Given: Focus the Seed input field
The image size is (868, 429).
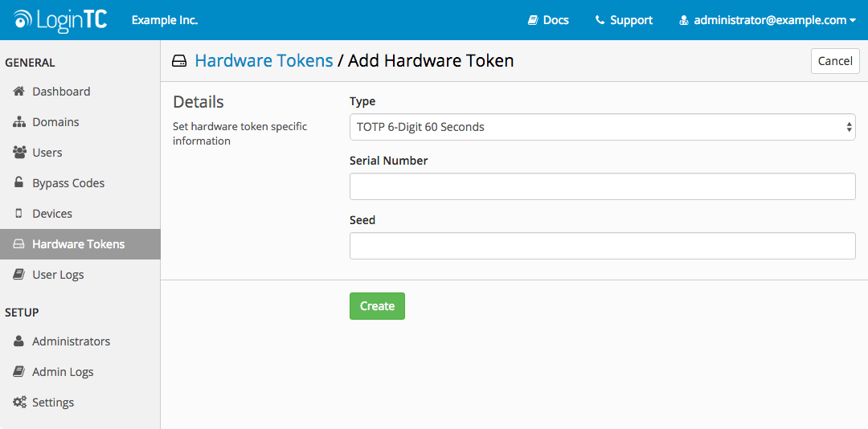Looking at the screenshot, I should 602,246.
